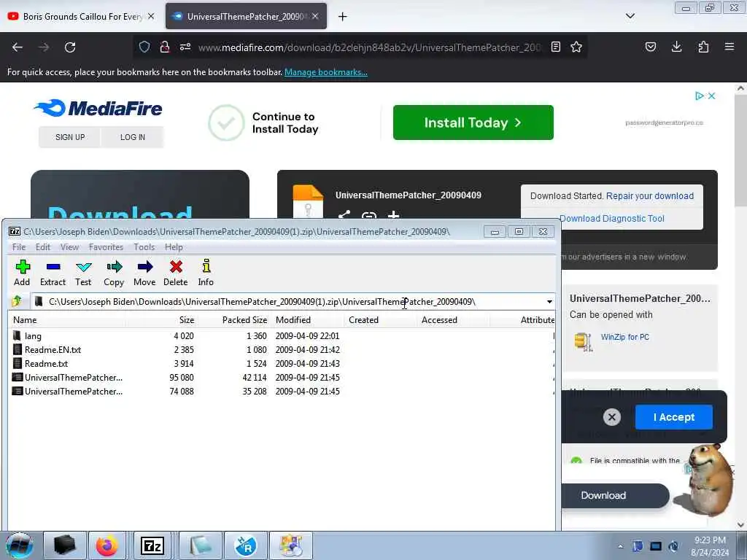Dismiss the cookie prompt with the X
The image size is (747, 560).
(x=612, y=417)
